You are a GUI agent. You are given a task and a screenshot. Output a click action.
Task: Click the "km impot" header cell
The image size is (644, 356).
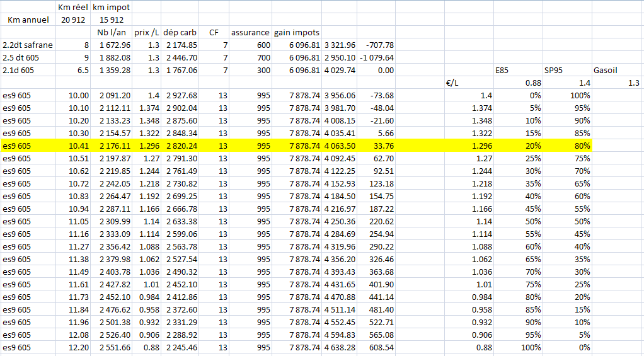[x=112, y=7]
